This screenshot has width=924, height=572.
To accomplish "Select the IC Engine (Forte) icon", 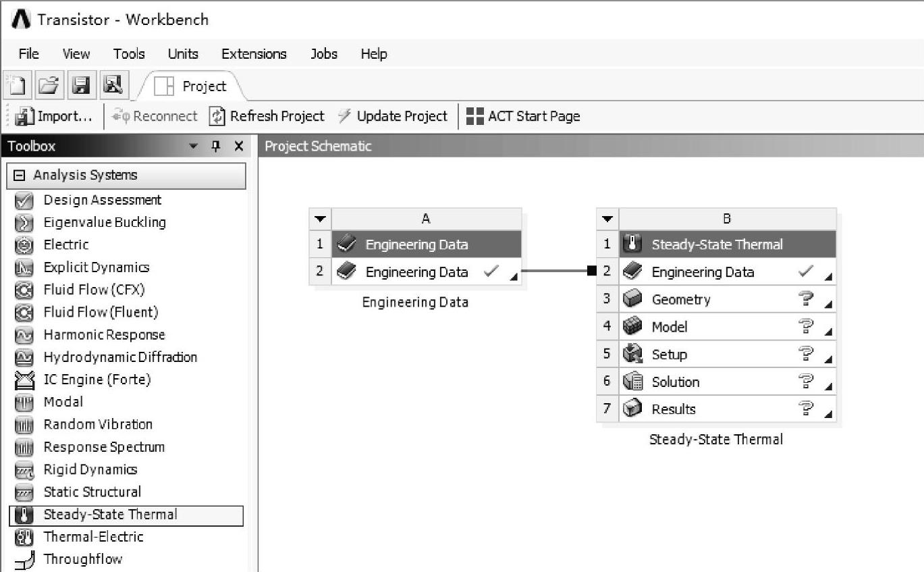I will click(x=24, y=380).
